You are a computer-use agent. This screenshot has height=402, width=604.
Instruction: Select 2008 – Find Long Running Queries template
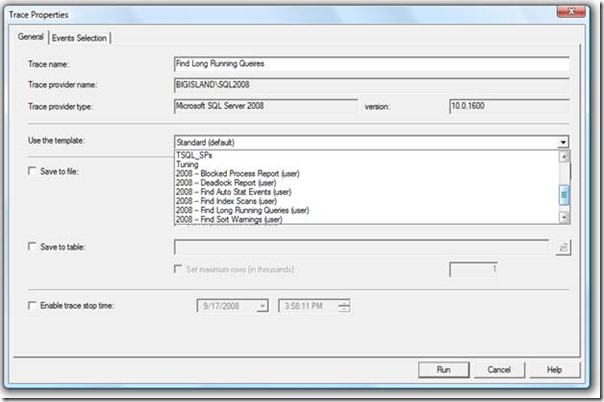[242, 210]
